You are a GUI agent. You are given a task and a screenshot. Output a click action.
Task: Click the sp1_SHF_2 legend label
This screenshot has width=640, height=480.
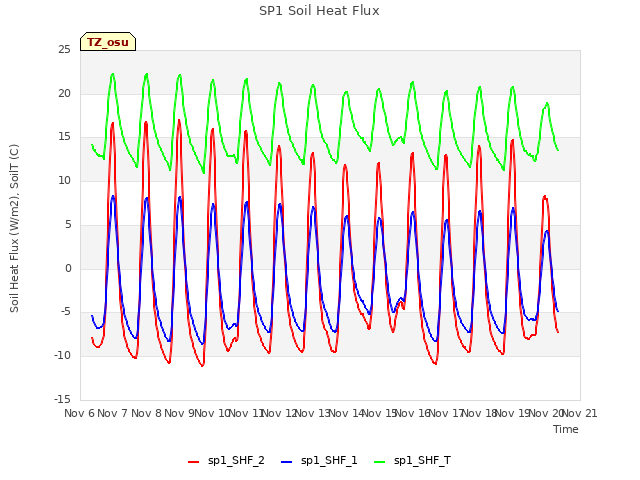236,460
